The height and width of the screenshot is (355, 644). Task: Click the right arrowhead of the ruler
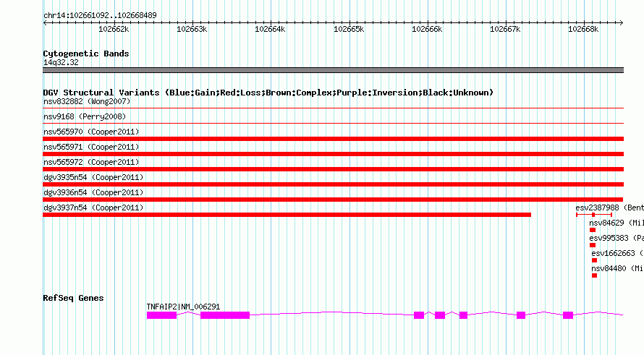(x=622, y=23)
